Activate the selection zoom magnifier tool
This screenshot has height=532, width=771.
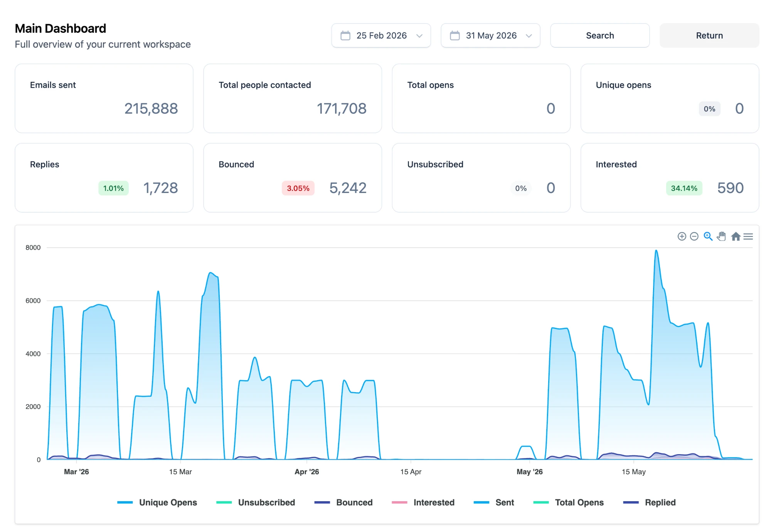click(708, 236)
